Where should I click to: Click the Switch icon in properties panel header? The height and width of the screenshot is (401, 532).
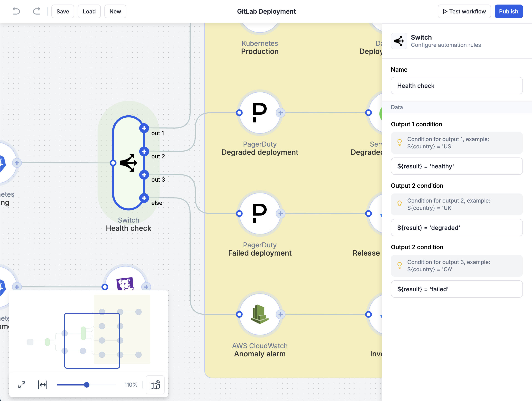click(x=399, y=41)
